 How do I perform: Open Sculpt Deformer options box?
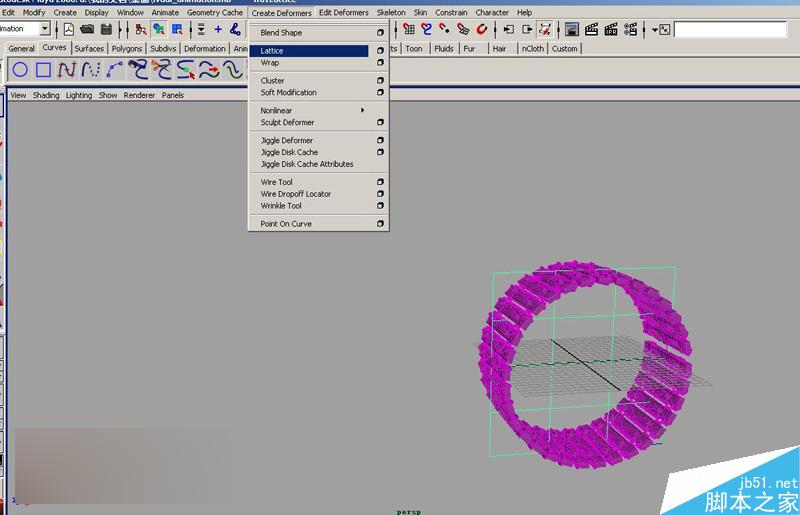point(380,122)
